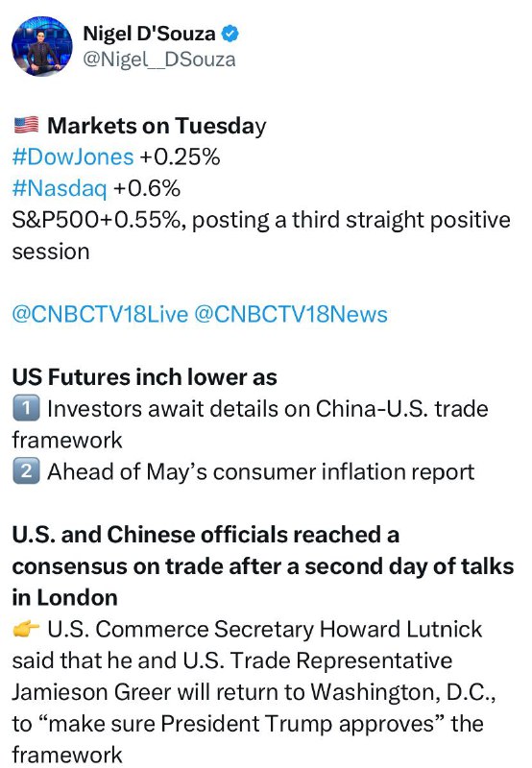
Task: Visit the @CNBCTV18Live mention
Action: pyautogui.click(x=100, y=315)
